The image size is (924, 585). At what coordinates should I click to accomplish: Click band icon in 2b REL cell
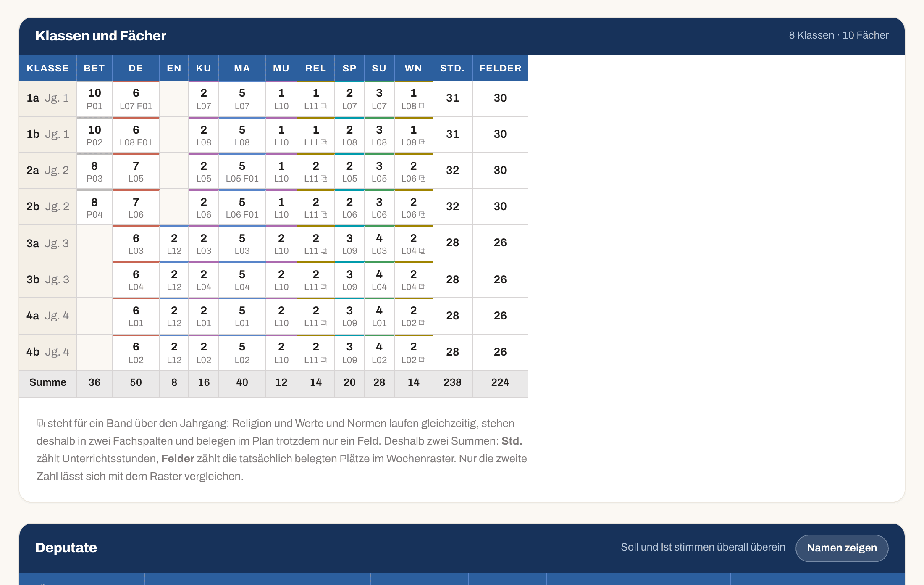[x=324, y=215]
